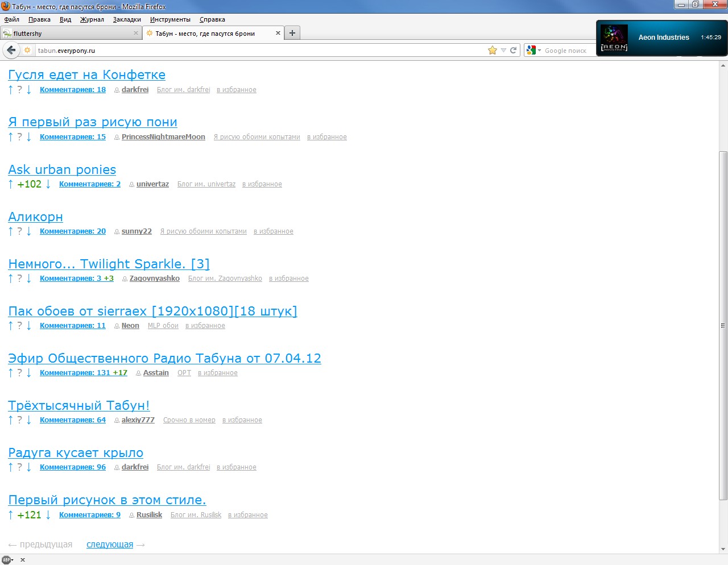Open the post 'Ask urban ponies'

(62, 170)
